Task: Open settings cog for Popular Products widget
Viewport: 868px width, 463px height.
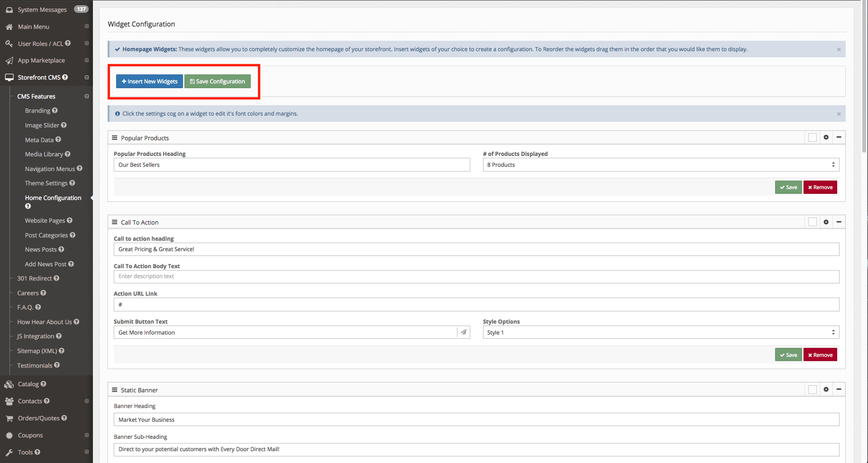Action: pos(826,137)
